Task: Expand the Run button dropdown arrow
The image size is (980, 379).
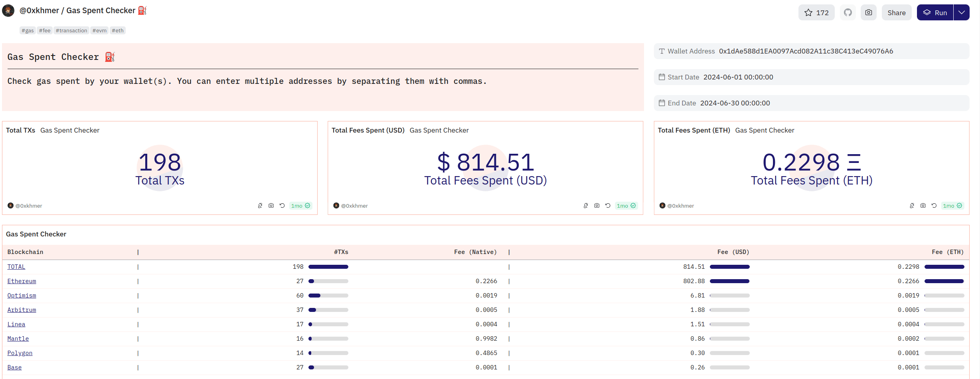Action: tap(962, 12)
